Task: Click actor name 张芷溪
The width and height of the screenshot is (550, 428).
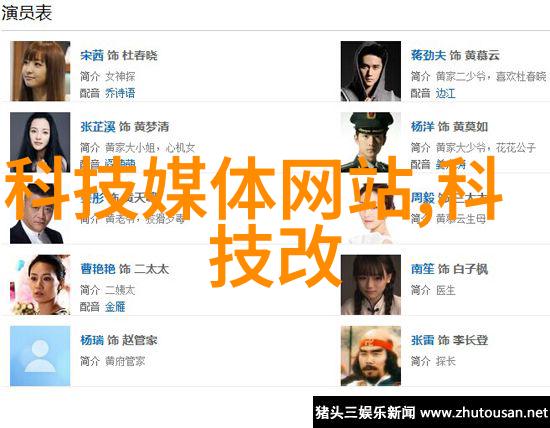Action: [98, 127]
